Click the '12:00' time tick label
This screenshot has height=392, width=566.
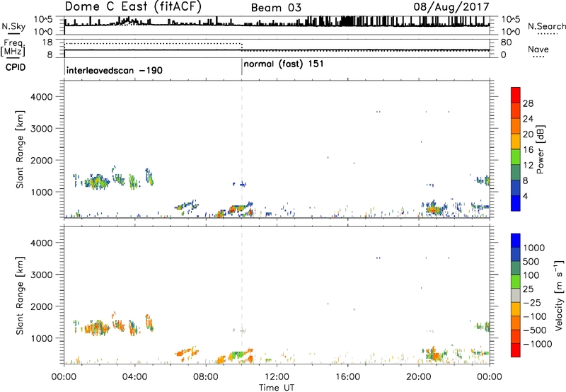pyautogui.click(x=277, y=376)
